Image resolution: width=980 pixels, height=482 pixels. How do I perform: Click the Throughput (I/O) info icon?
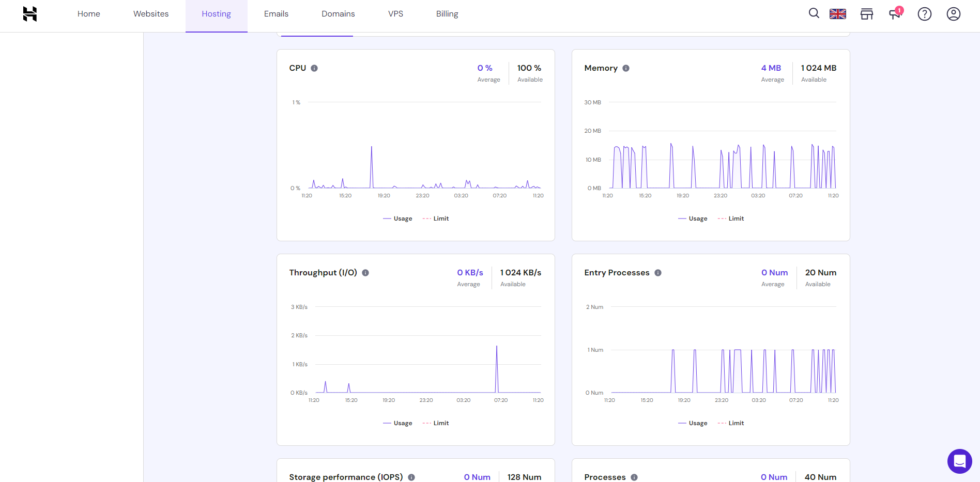[x=365, y=273]
